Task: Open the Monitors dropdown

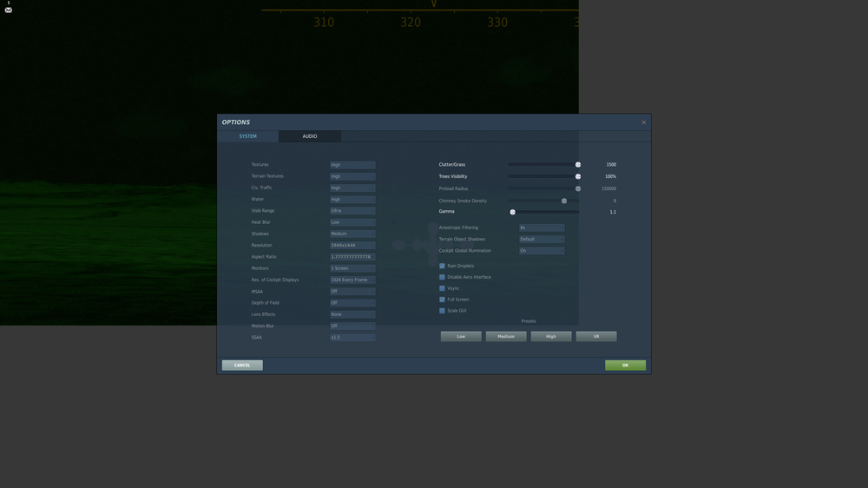Action: click(x=352, y=268)
